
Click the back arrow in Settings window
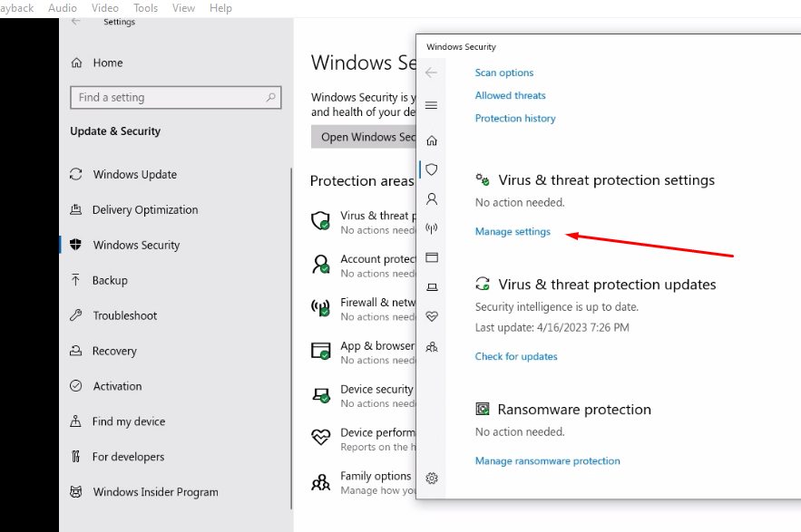point(76,21)
